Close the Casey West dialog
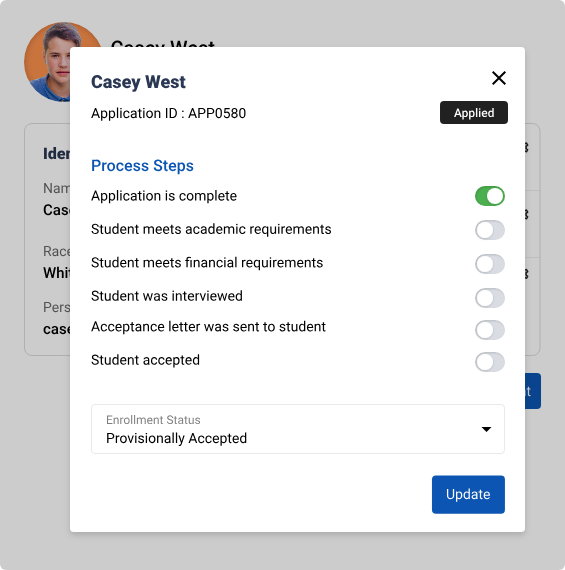This screenshot has height=570, width=565. (498, 78)
